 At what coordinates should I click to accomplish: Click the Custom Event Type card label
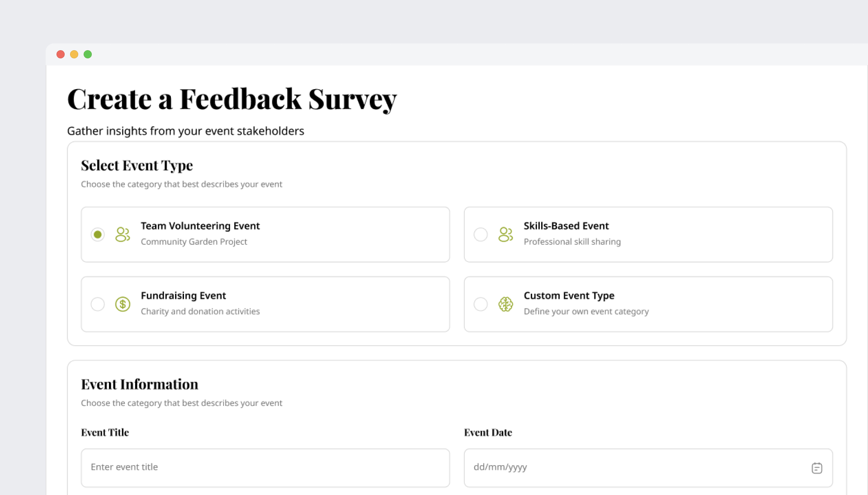tap(569, 295)
